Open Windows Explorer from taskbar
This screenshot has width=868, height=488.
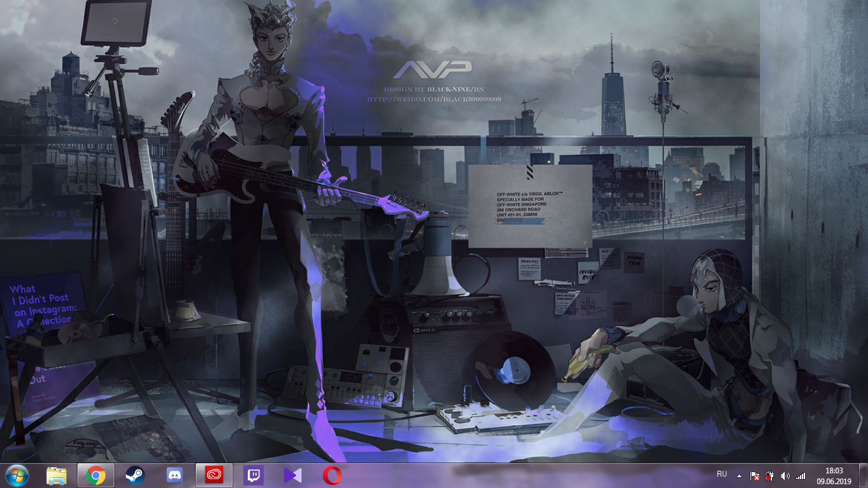57,475
